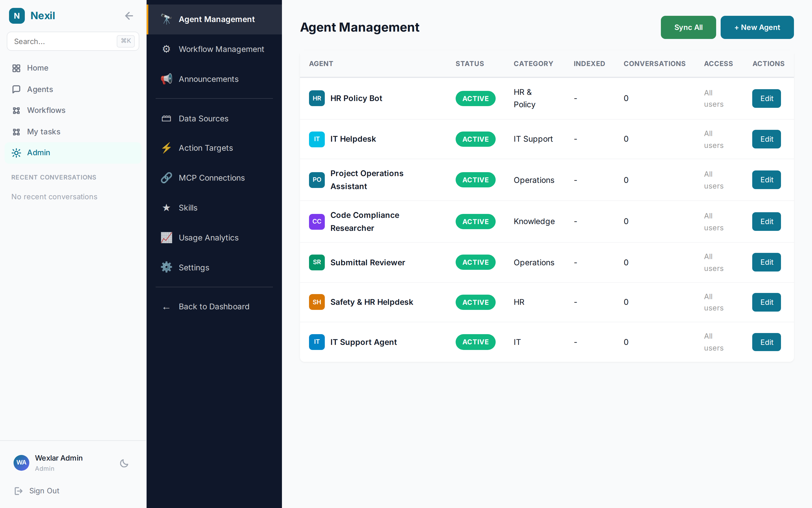Click the Data Sources drawer icon

(166, 119)
